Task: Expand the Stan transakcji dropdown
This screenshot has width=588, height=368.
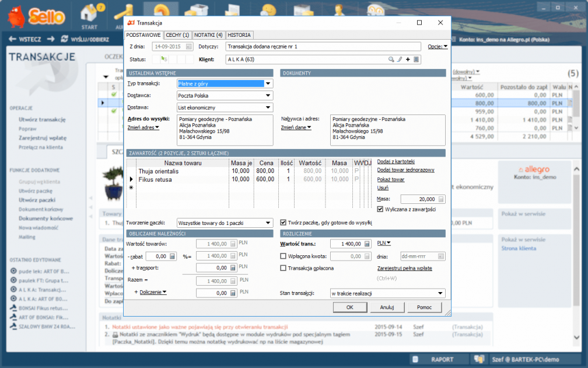Action: [x=440, y=293]
